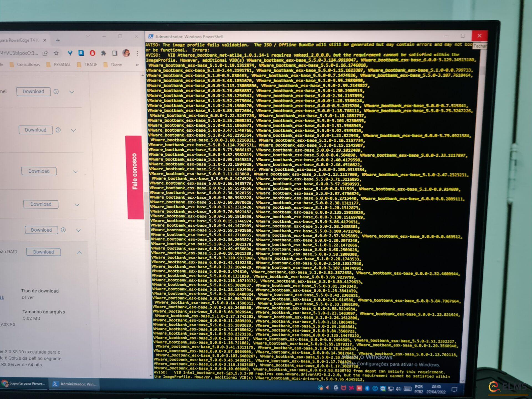Open the PESSOAL bookmarks folder
The image size is (532, 399).
point(58,65)
